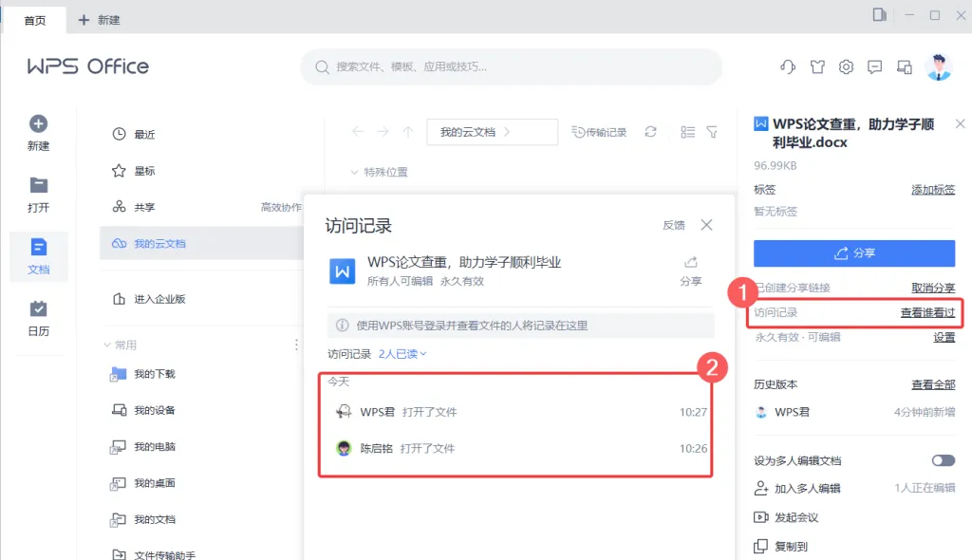Enable 设为多人编辑文档 switch
The width and height of the screenshot is (972, 560).
pyautogui.click(x=943, y=459)
